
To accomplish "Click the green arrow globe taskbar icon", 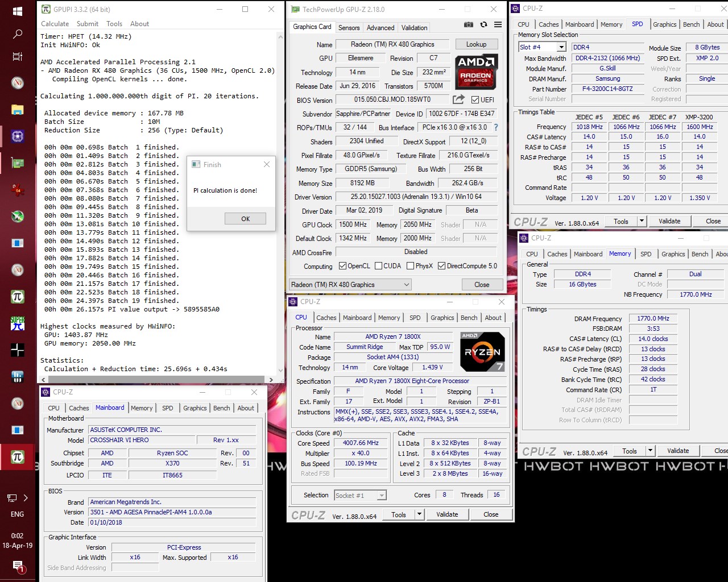I will pyautogui.click(x=18, y=217).
